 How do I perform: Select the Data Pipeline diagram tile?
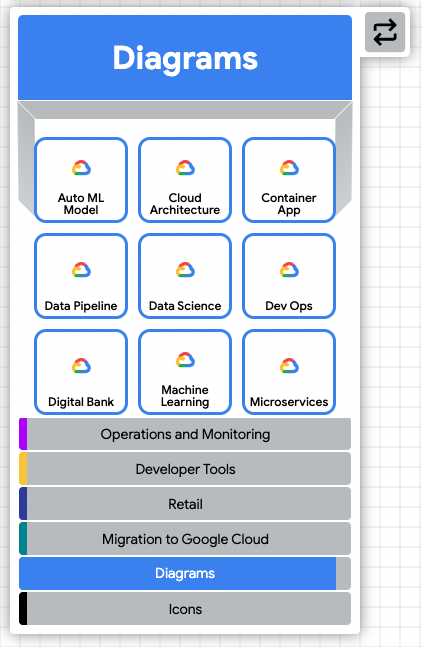click(x=81, y=276)
